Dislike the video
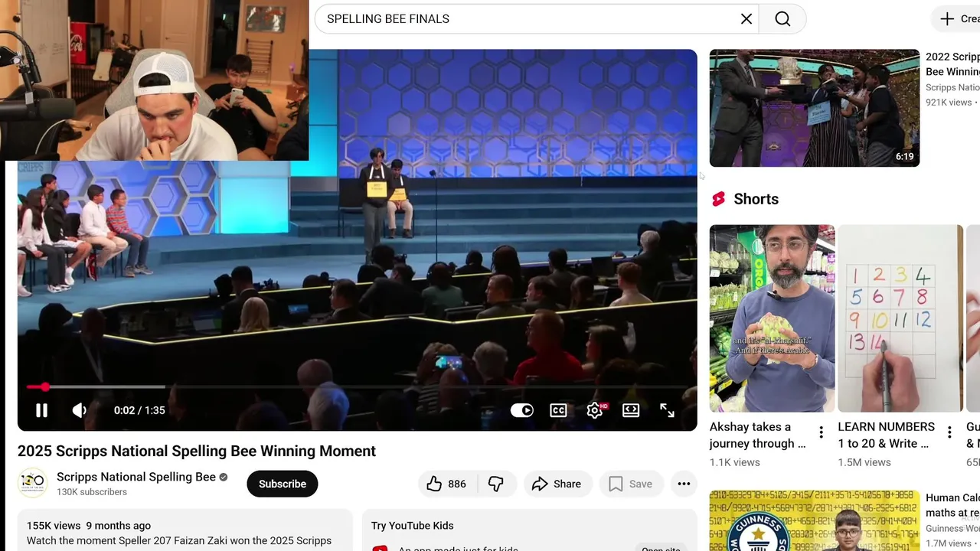 click(x=496, y=484)
